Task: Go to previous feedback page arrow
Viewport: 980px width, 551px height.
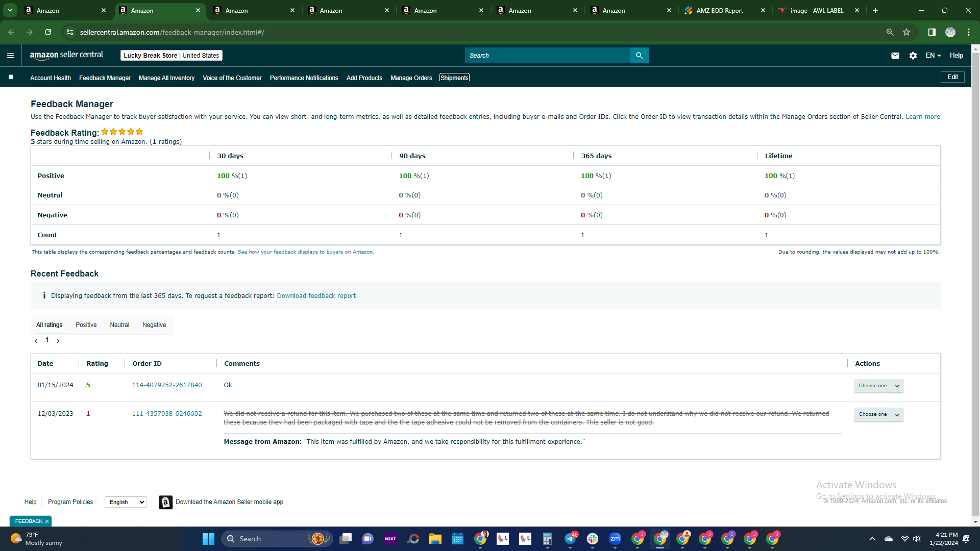Action: [36, 341]
